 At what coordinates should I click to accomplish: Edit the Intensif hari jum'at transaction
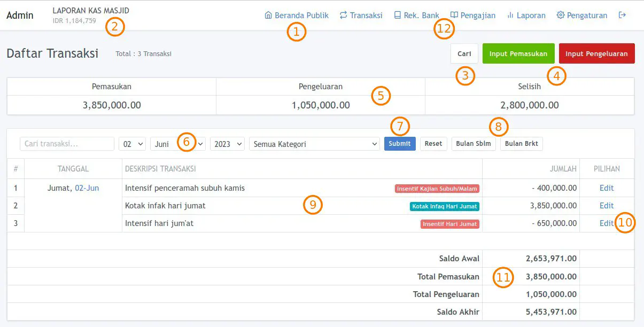tap(606, 223)
